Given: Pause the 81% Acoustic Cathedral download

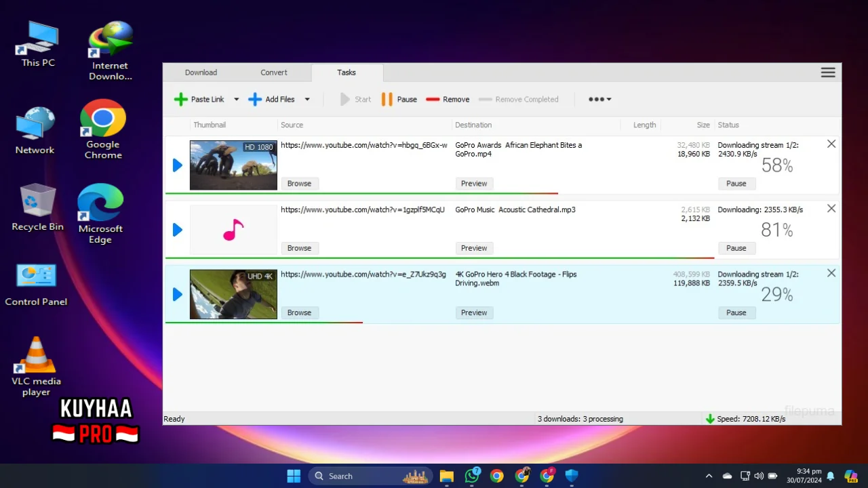Looking at the screenshot, I should coord(736,248).
